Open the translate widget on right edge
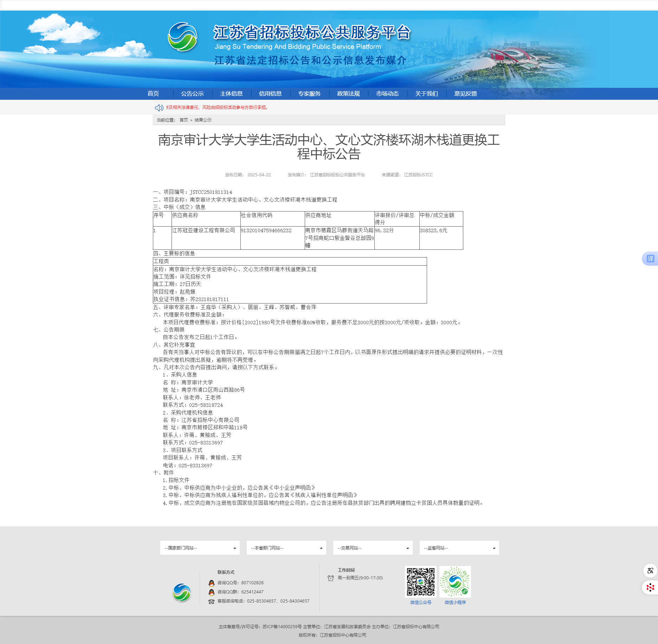The image size is (658, 644). point(650,259)
